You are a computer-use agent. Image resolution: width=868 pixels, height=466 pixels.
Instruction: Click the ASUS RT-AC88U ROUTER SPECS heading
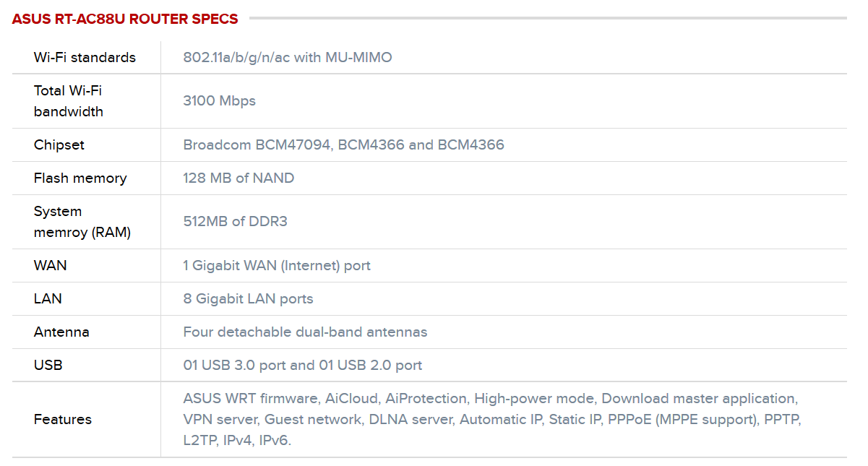(x=125, y=20)
